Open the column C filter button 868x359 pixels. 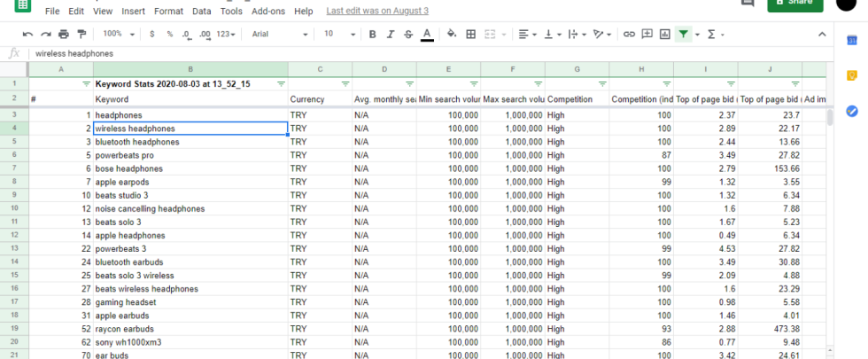pyautogui.click(x=345, y=84)
